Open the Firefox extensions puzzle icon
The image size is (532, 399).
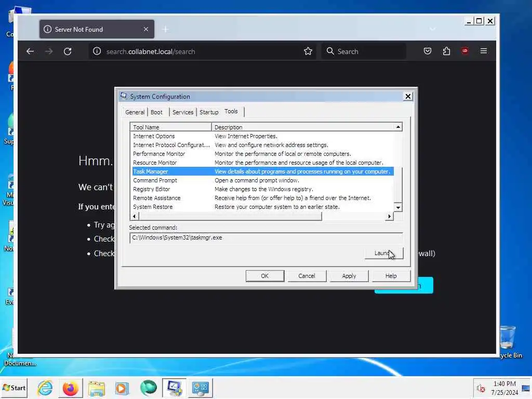(x=446, y=51)
